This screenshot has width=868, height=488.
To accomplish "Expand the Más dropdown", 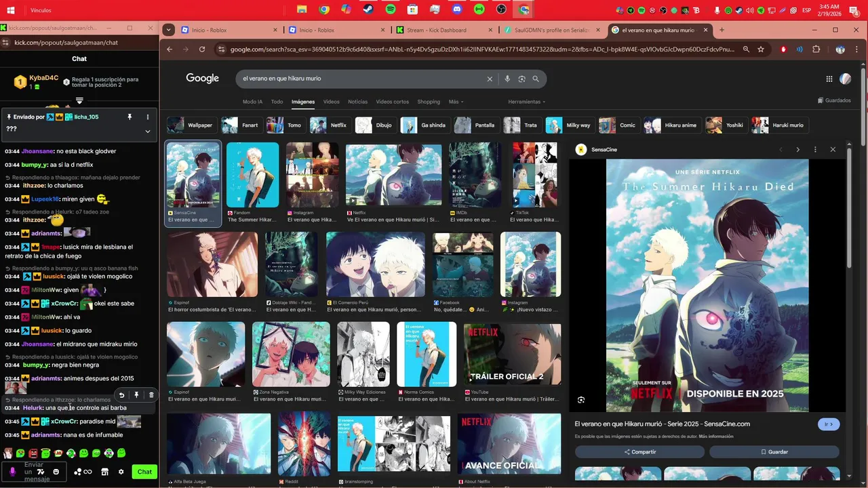I will pos(456,102).
